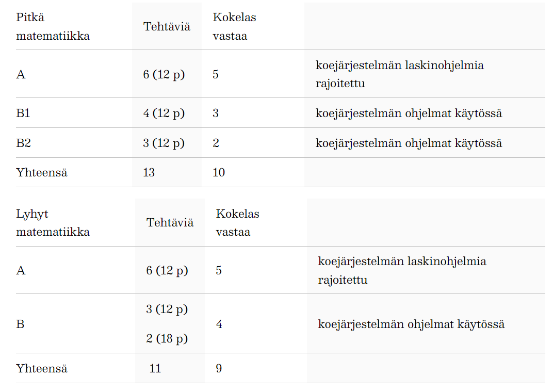Click the B2 row label
Screen dimensions: 553x392
pos(24,143)
